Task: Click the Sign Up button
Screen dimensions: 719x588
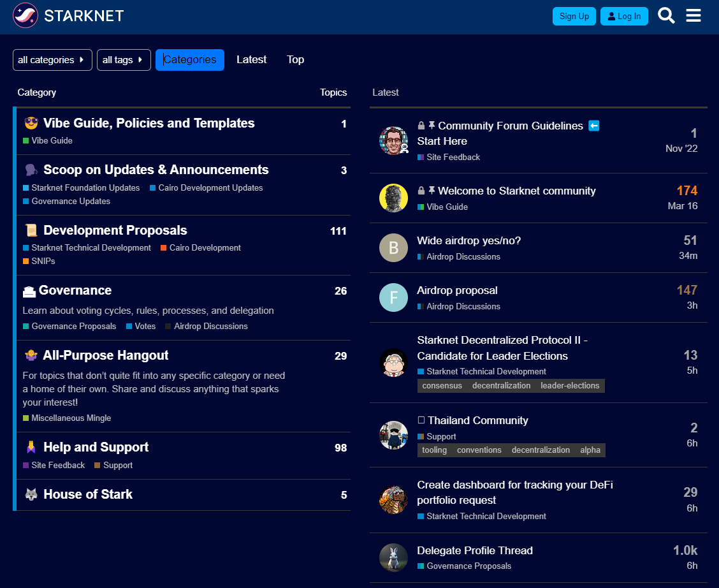Action: [574, 17]
